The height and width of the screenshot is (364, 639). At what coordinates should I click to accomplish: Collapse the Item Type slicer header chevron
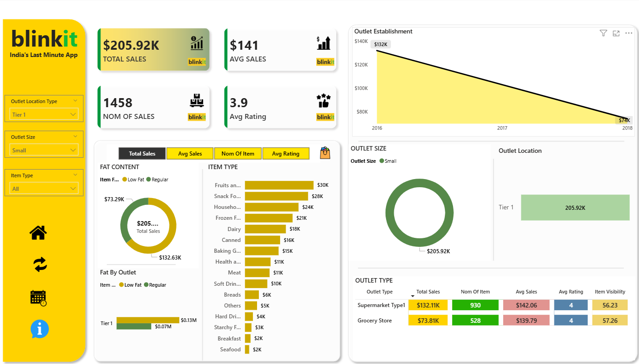pos(75,175)
